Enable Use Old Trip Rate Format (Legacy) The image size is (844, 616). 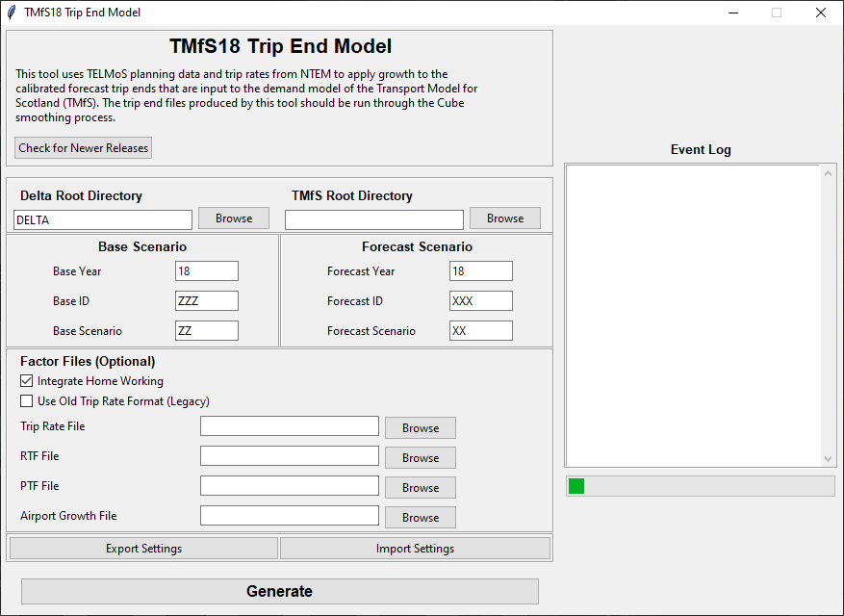26,401
